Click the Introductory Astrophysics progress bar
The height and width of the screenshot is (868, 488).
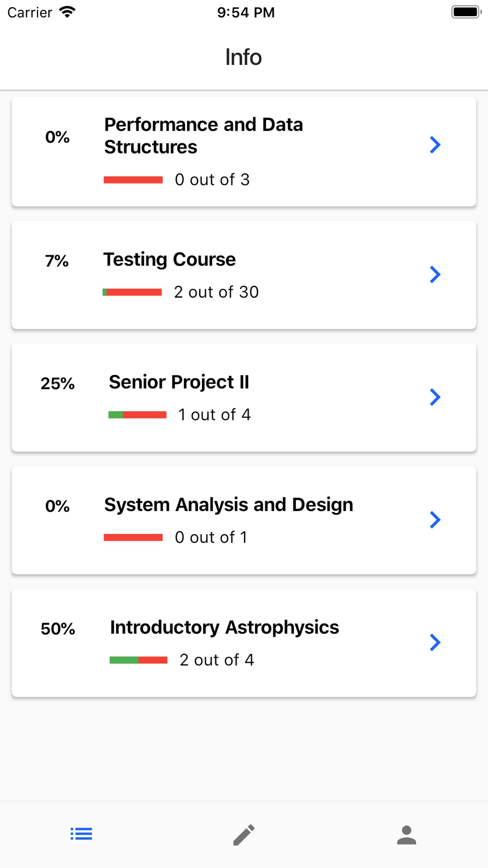[x=139, y=660]
